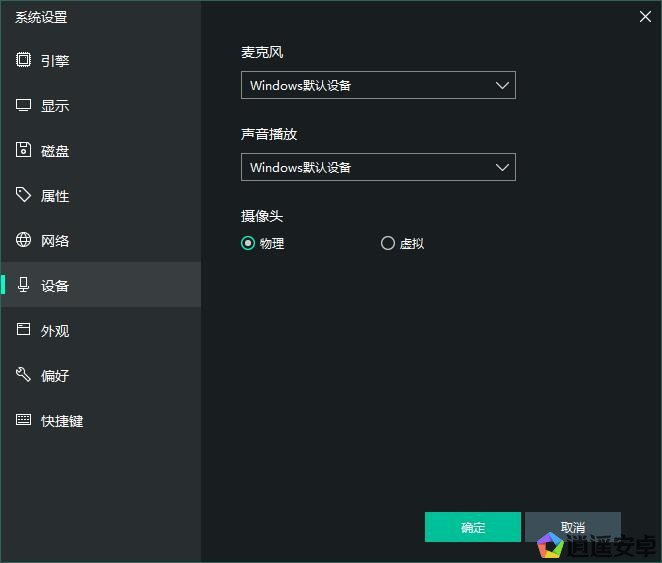Choose the 虚拟 camera radio button

(x=388, y=243)
